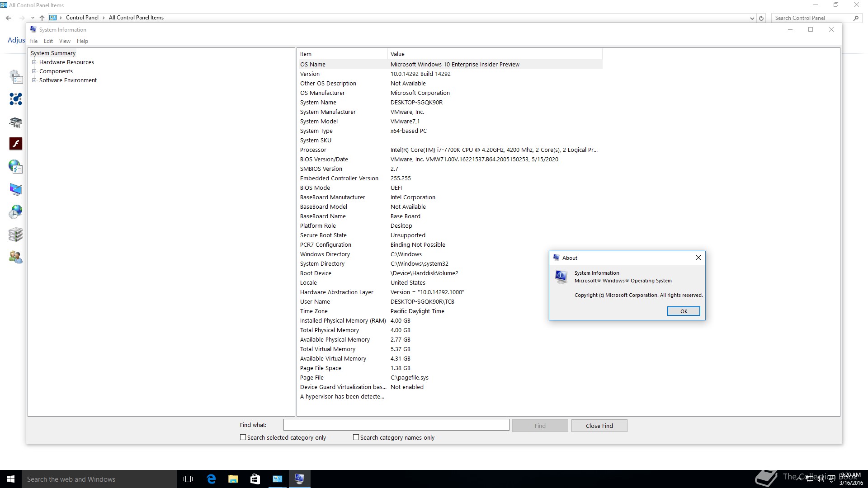Close the About dialog with X

pyautogui.click(x=698, y=258)
